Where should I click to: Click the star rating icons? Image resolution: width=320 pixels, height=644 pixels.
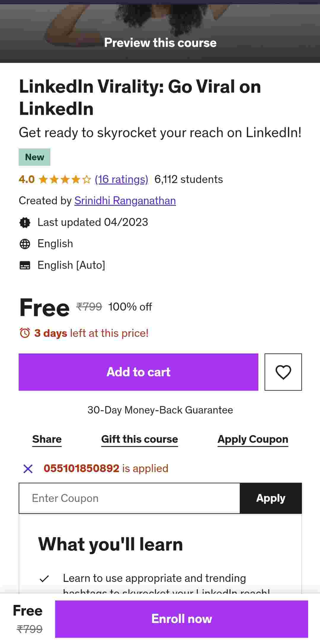(x=65, y=179)
